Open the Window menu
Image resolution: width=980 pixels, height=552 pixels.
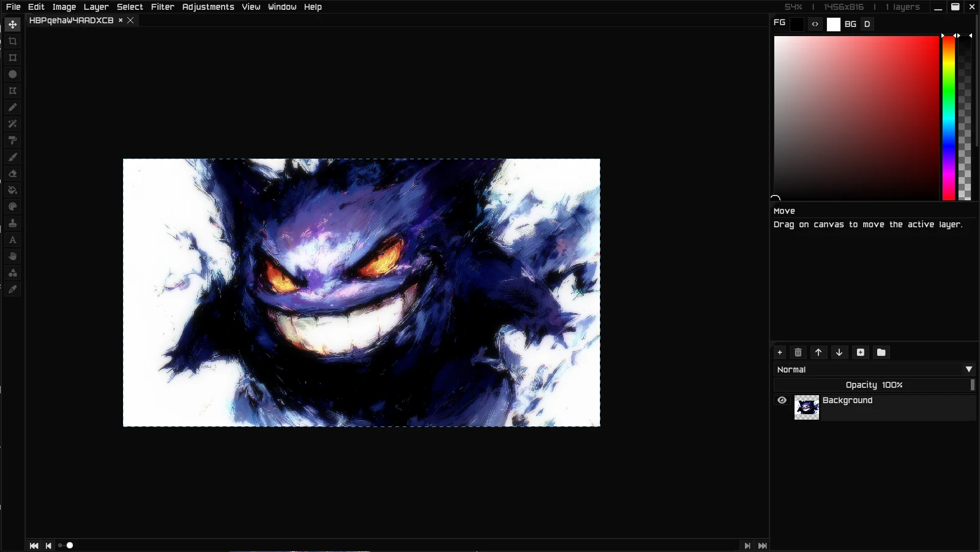[x=282, y=7]
